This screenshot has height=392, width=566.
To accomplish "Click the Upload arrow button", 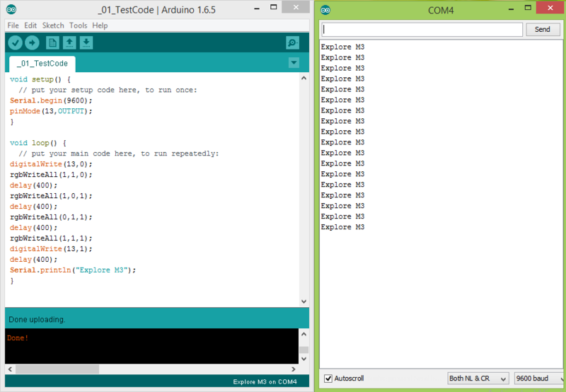I will point(32,43).
